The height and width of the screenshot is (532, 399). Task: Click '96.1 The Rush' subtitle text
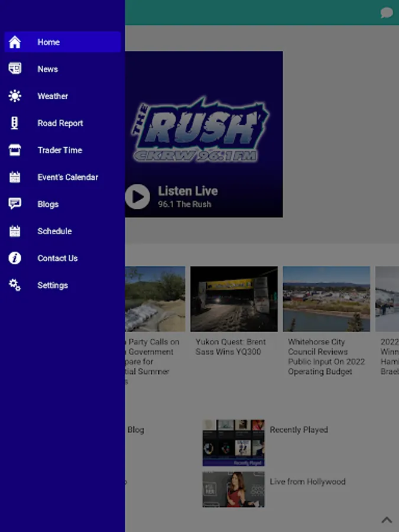184,205
